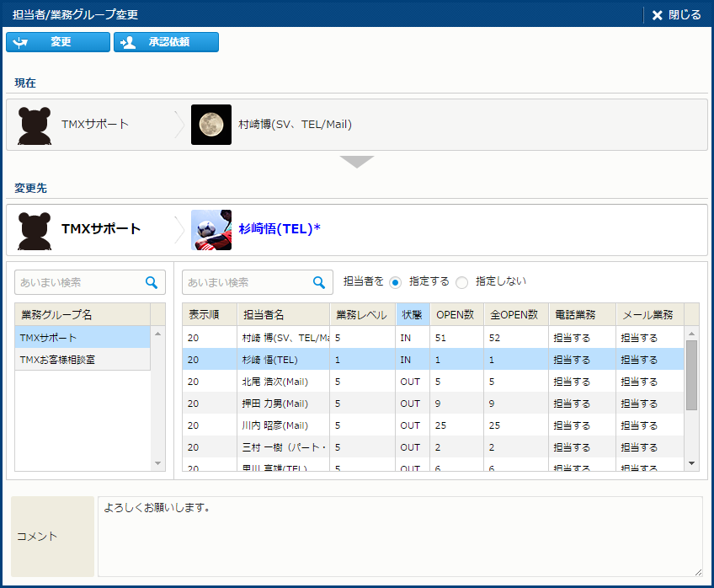The image size is (714, 588).
Task: Click the soccer avatar of 杉崎悟
Action: pos(211,230)
